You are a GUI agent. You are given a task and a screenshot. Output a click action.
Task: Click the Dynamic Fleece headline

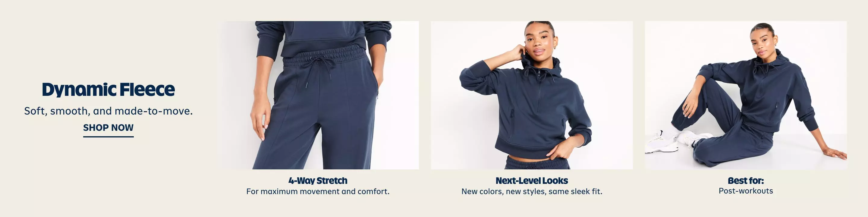pos(108,89)
